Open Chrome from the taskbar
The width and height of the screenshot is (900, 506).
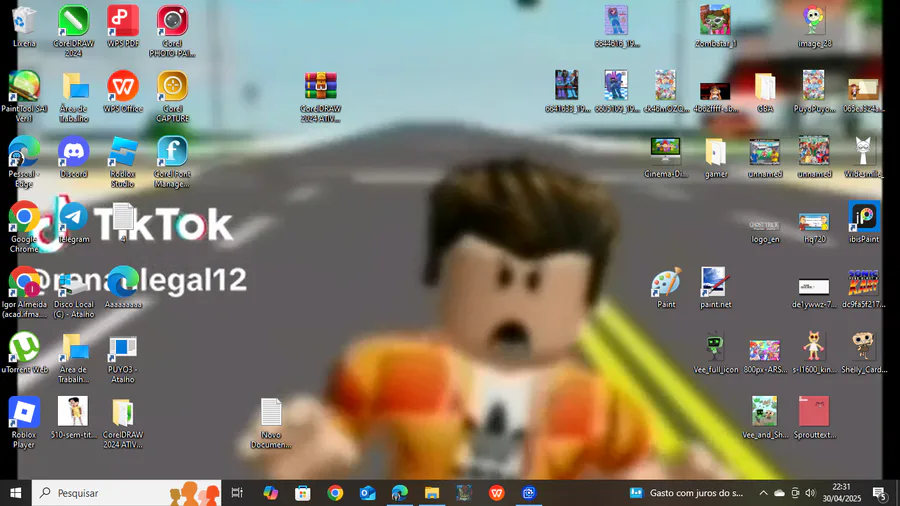tap(335, 493)
